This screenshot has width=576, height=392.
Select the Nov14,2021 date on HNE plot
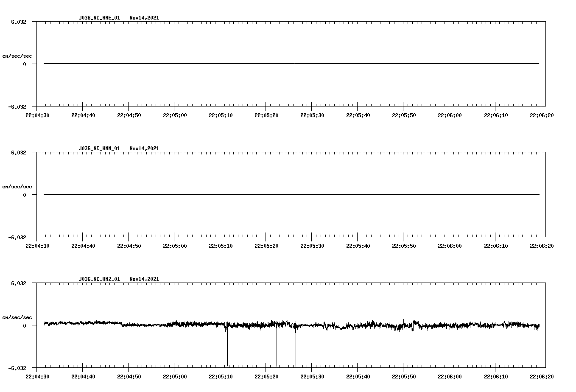point(144,18)
